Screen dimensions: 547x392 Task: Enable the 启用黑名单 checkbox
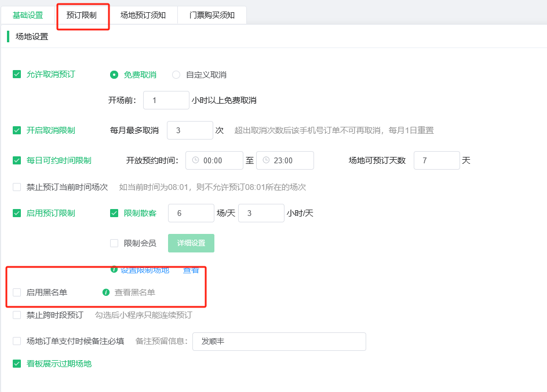click(x=17, y=292)
